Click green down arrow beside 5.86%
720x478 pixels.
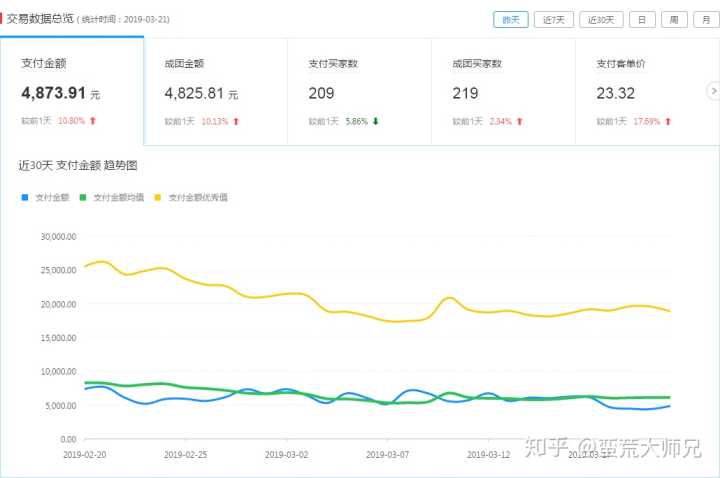pos(376,121)
